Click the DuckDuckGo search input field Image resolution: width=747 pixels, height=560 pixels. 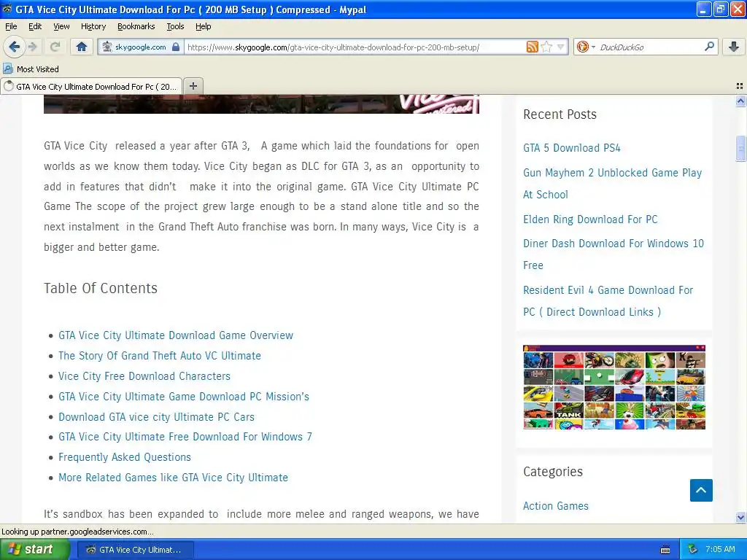click(x=649, y=47)
